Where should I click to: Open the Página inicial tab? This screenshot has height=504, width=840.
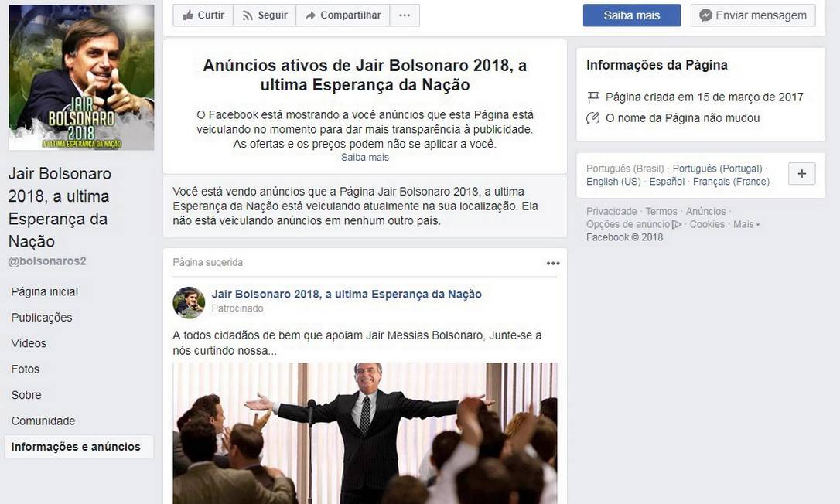click(x=45, y=292)
